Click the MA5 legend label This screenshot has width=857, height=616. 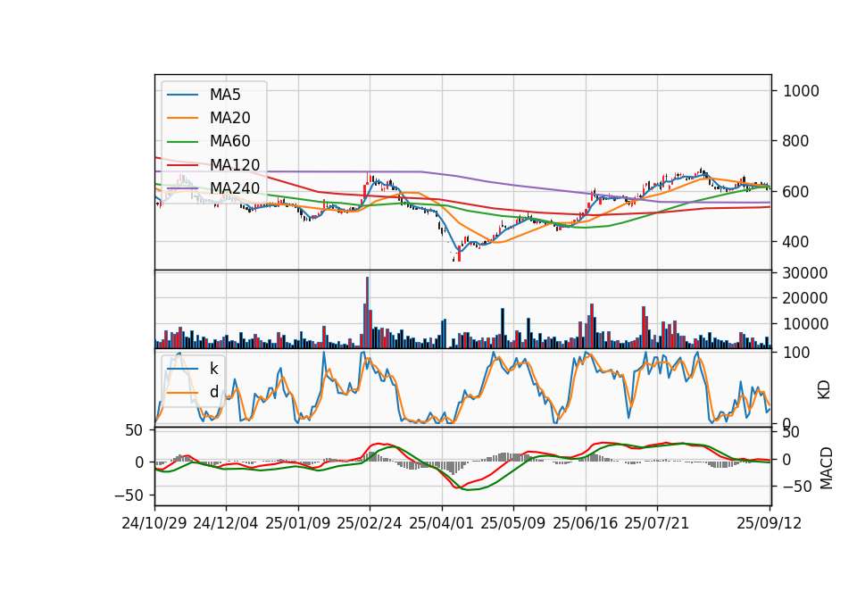point(225,95)
